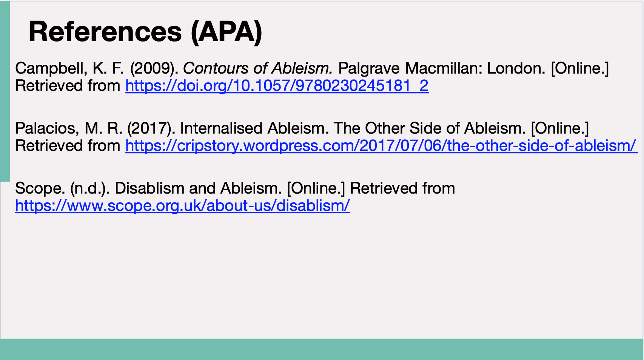Click "(APA)" in the slide title

[226, 32]
